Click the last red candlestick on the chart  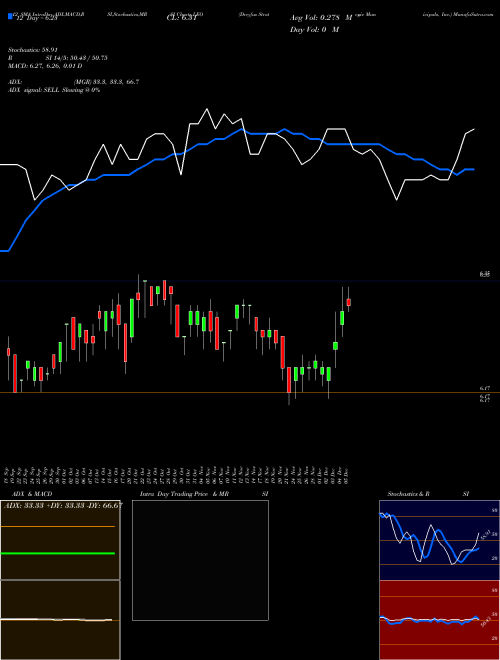(348, 302)
